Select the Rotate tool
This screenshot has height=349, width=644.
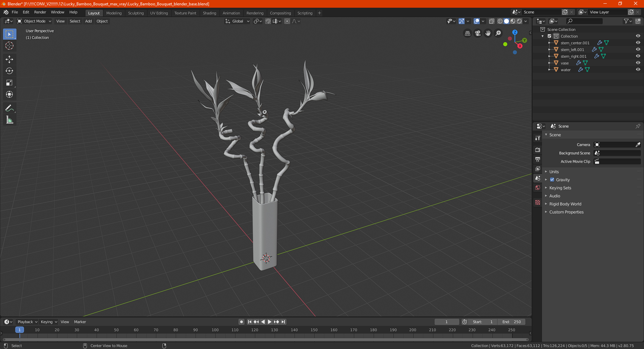pyautogui.click(x=9, y=71)
